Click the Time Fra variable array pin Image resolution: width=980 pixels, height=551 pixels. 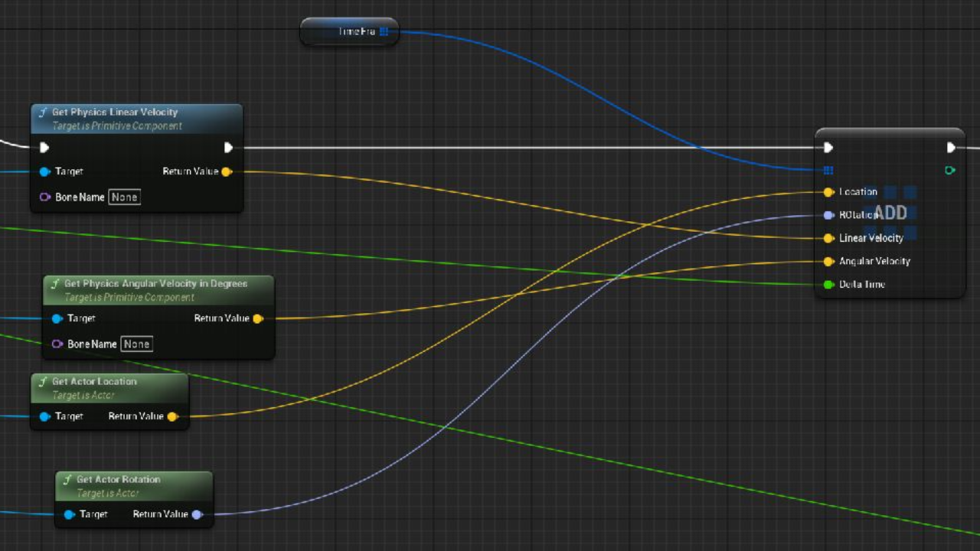pyautogui.click(x=384, y=31)
